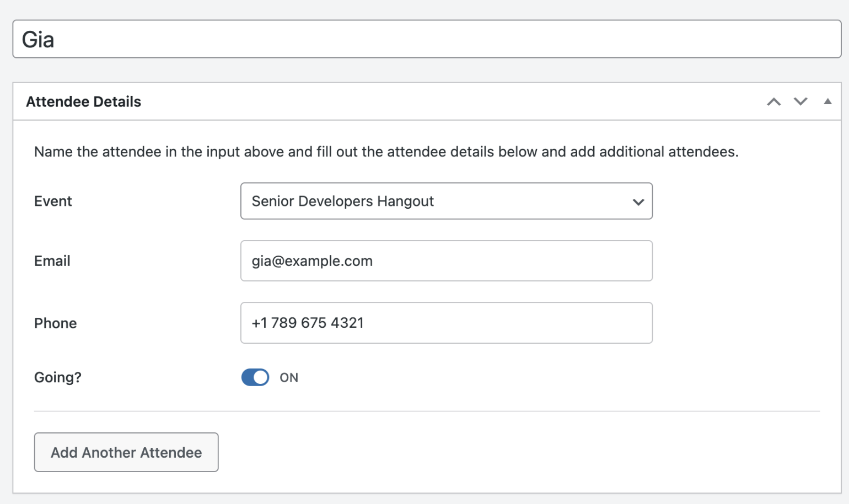Turn off the Going? toggle switch
The height and width of the screenshot is (504, 849).
255,377
